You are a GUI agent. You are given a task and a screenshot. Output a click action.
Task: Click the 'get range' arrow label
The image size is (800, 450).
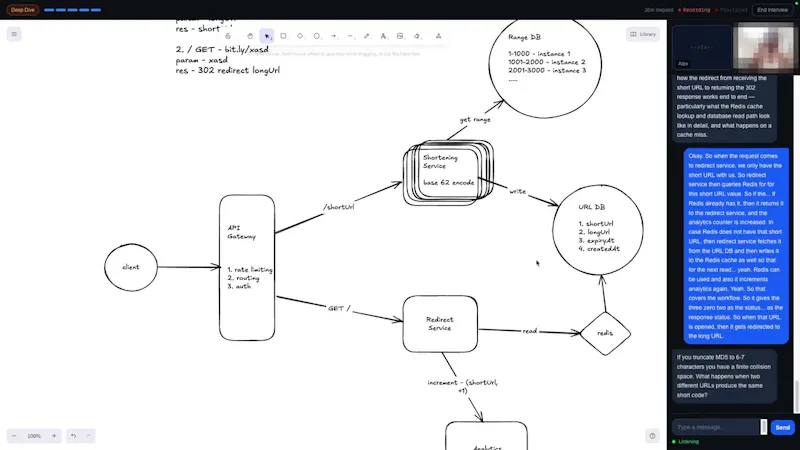[475, 119]
